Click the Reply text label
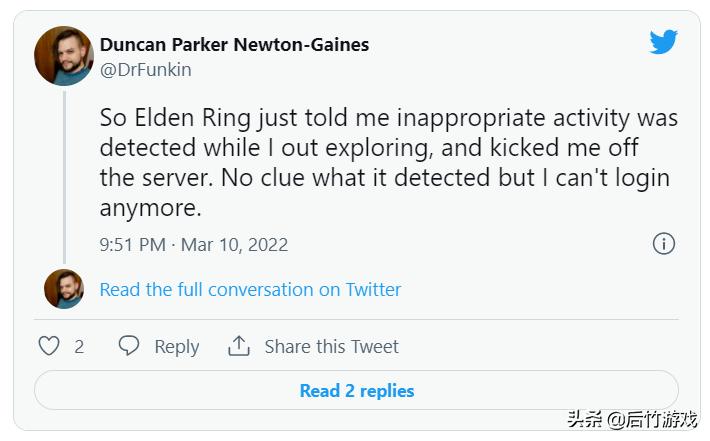Image resolution: width=710 pixels, height=441 pixels. pyautogui.click(x=176, y=346)
